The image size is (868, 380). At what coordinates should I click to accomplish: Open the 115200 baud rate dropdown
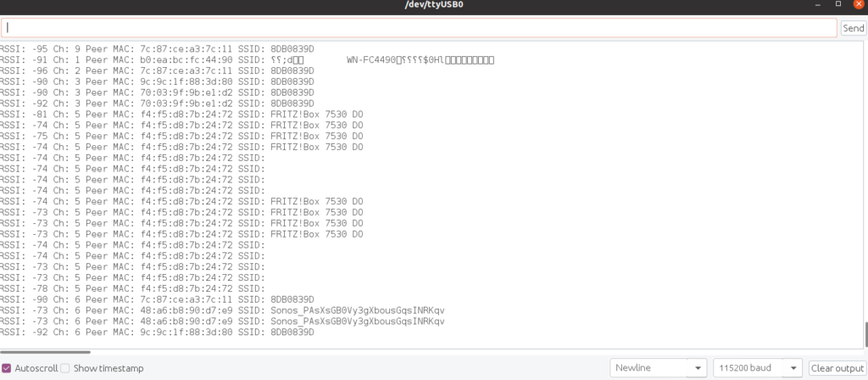click(758, 368)
